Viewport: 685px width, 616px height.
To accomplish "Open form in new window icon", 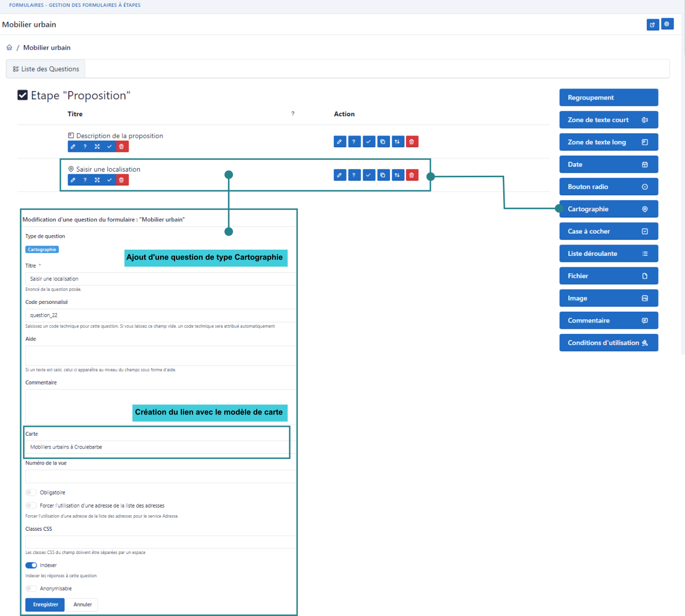I will (652, 25).
